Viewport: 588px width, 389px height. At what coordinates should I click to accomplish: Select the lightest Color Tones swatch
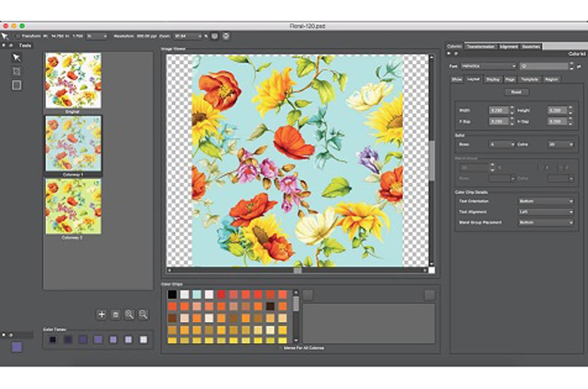pos(143,340)
